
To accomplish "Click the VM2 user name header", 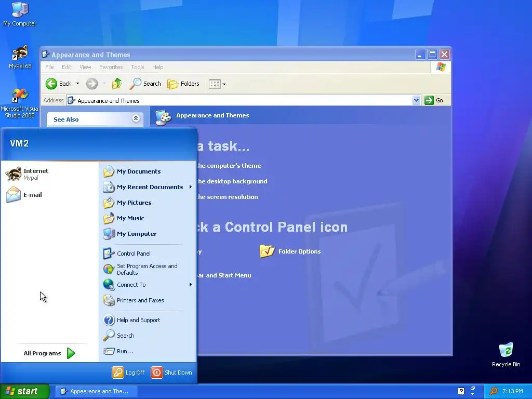I will (x=19, y=143).
